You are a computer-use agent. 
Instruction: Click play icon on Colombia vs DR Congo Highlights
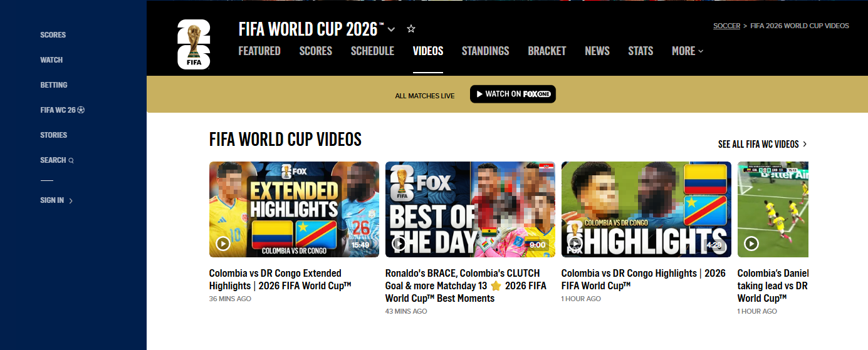click(x=575, y=244)
